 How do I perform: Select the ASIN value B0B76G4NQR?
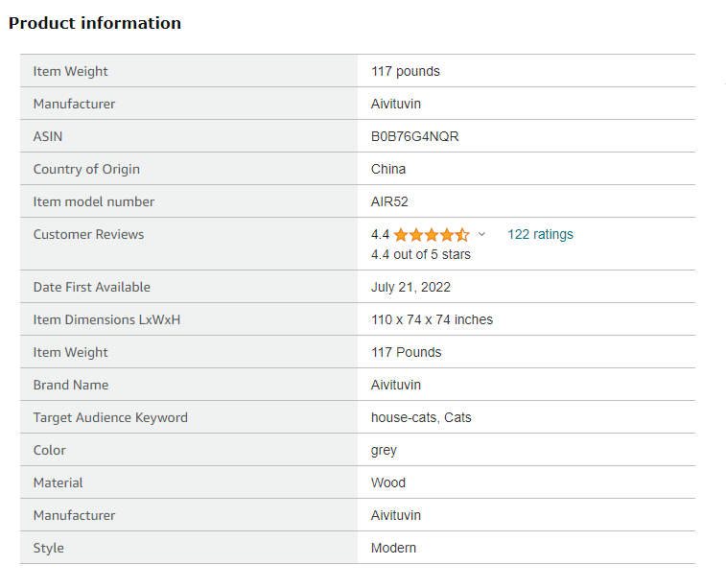coord(414,136)
